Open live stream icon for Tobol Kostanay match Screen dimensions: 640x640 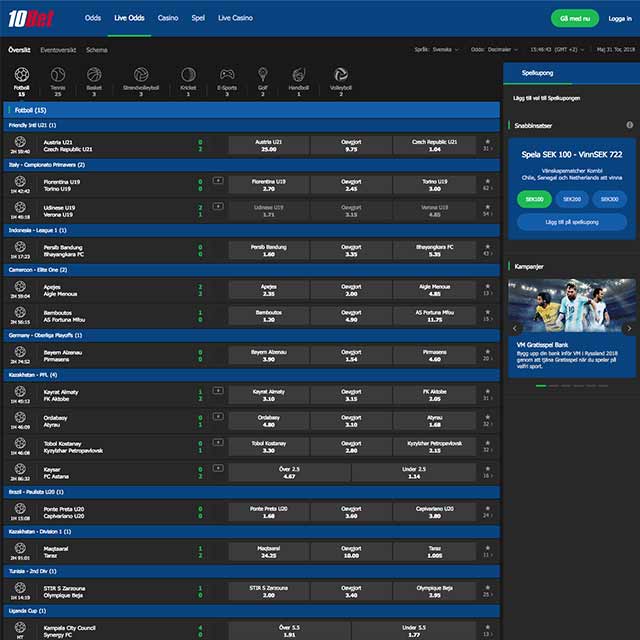tap(218, 442)
